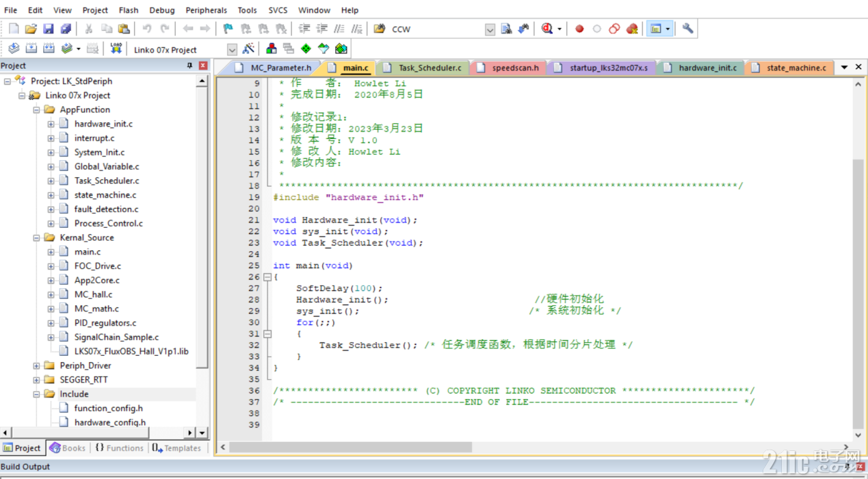Comment out selection using toolbar icon
The width and height of the screenshot is (868, 479).
point(339,29)
